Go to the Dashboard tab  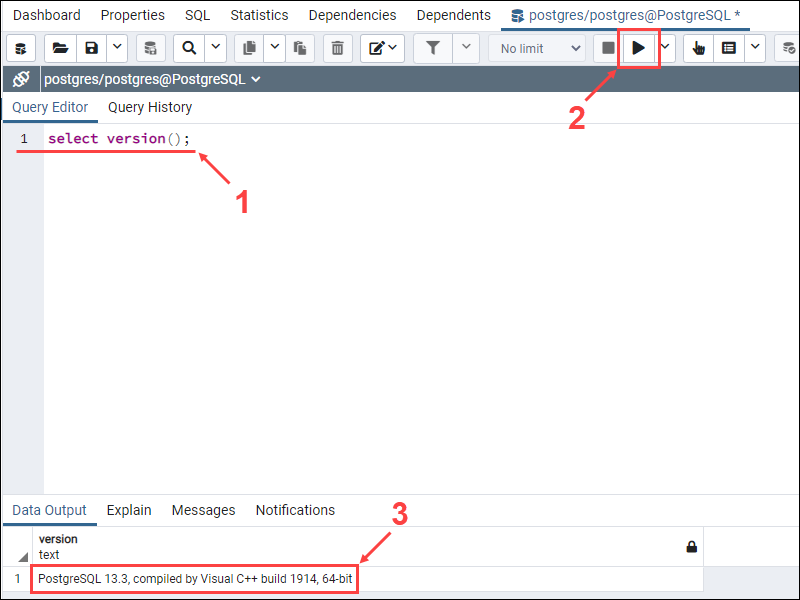click(46, 15)
